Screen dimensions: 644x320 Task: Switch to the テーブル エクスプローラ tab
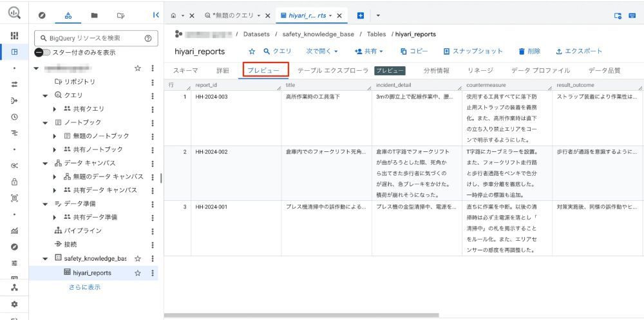(333, 70)
